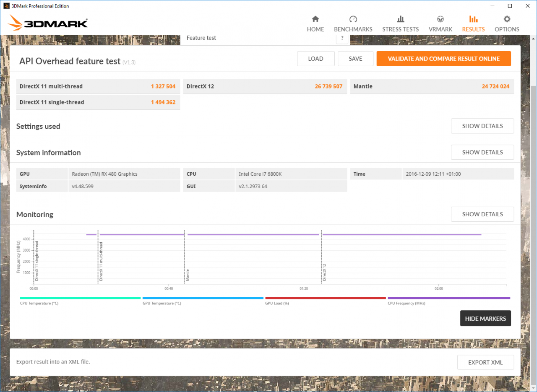Viewport: 537px width, 392px height.
Task: Go to the BENCHMARKS tab
Action: [x=353, y=24]
